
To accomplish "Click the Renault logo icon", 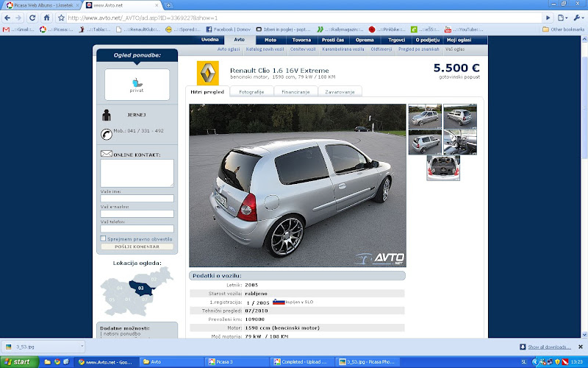I will 208,73.
